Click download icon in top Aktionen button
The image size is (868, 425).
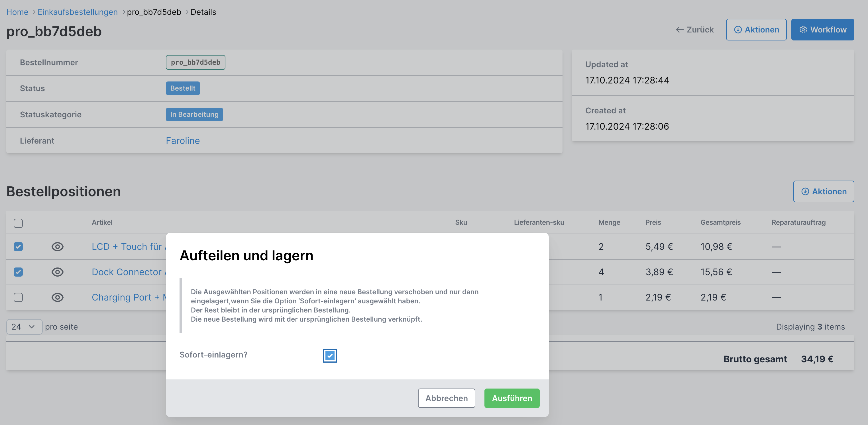(x=737, y=30)
